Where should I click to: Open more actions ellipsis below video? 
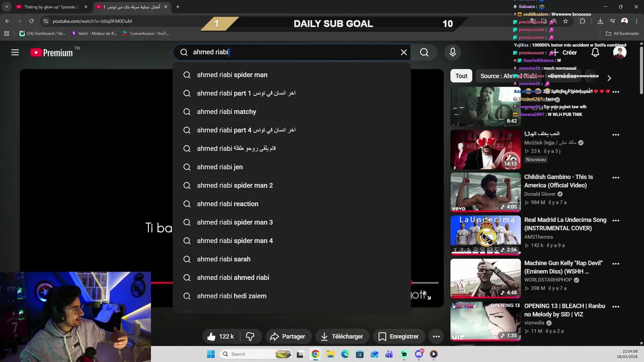[x=436, y=336]
